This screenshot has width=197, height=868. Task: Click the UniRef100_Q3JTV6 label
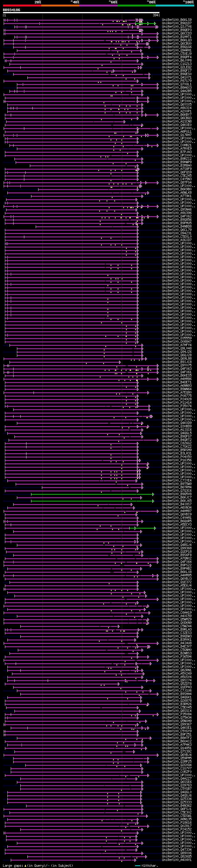(177, 26)
